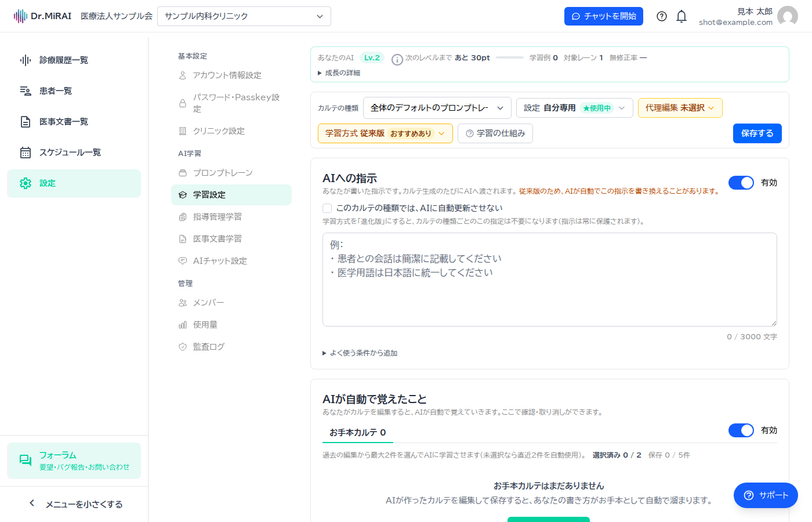Click the フォーラム chat bubbles icon
The width and height of the screenshot is (812, 522).
coord(26,461)
